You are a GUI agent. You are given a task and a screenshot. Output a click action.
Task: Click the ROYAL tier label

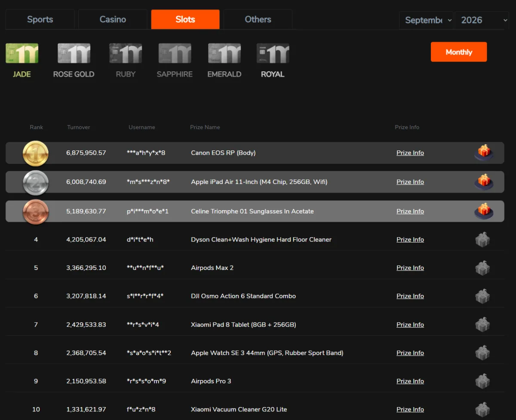pyautogui.click(x=273, y=74)
